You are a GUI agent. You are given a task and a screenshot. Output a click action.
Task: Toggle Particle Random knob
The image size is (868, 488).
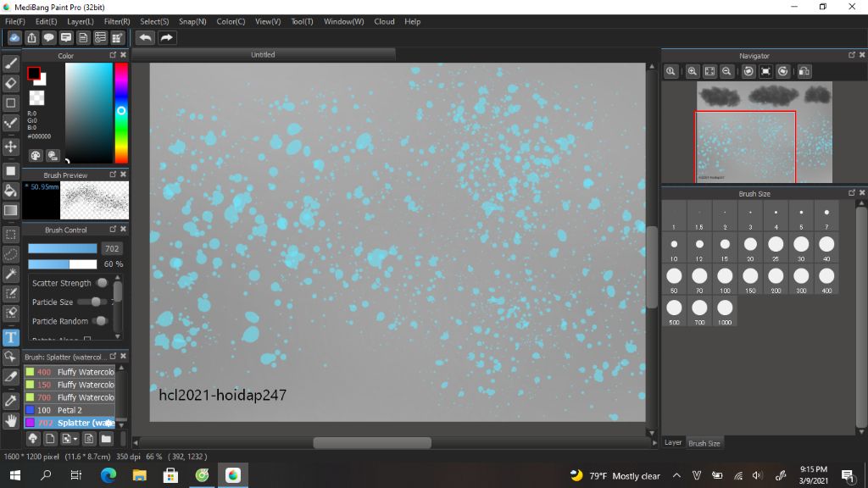[x=101, y=321]
